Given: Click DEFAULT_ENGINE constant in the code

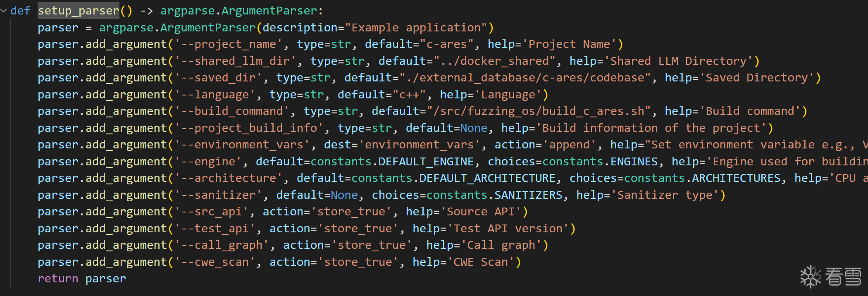Looking at the screenshot, I should [x=426, y=162].
